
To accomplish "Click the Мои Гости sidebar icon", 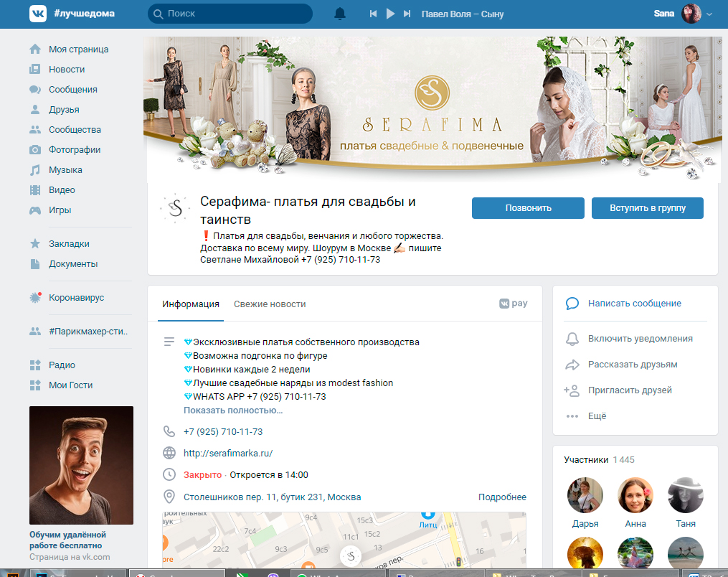I will 35,385.
